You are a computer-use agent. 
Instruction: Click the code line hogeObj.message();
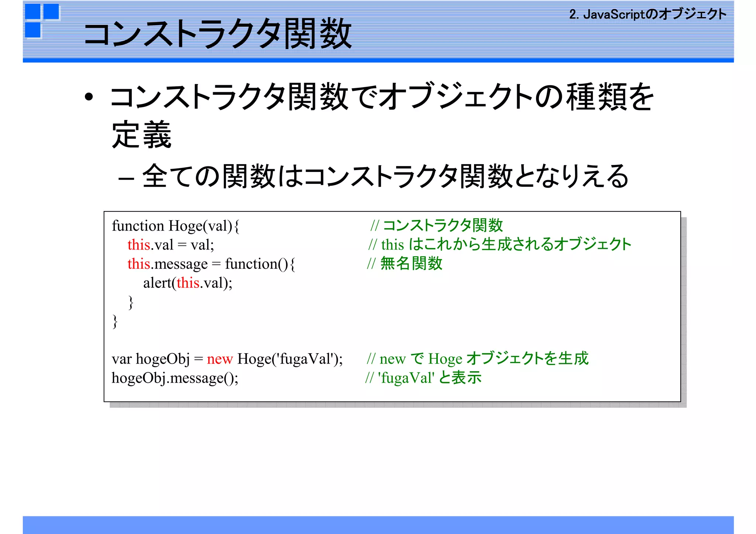pyautogui.click(x=175, y=378)
